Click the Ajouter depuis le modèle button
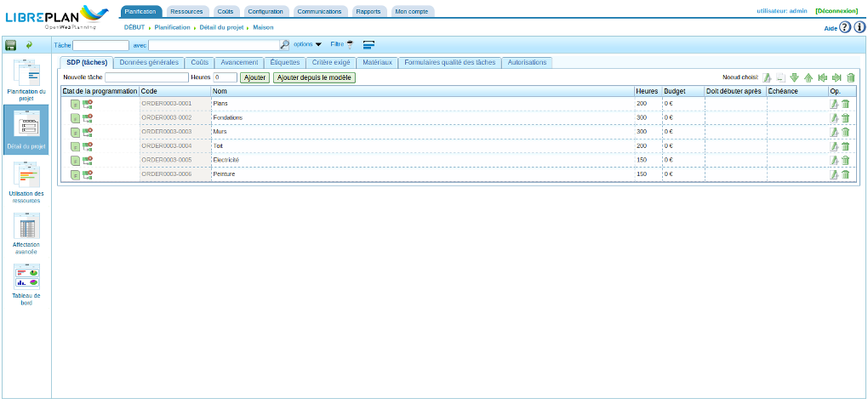 click(x=314, y=77)
